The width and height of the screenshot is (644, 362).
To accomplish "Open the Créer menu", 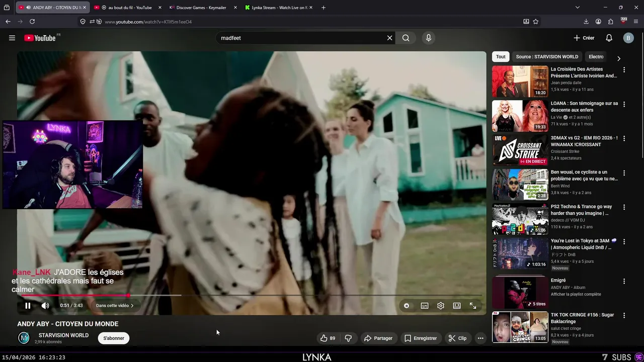I will pos(584,38).
